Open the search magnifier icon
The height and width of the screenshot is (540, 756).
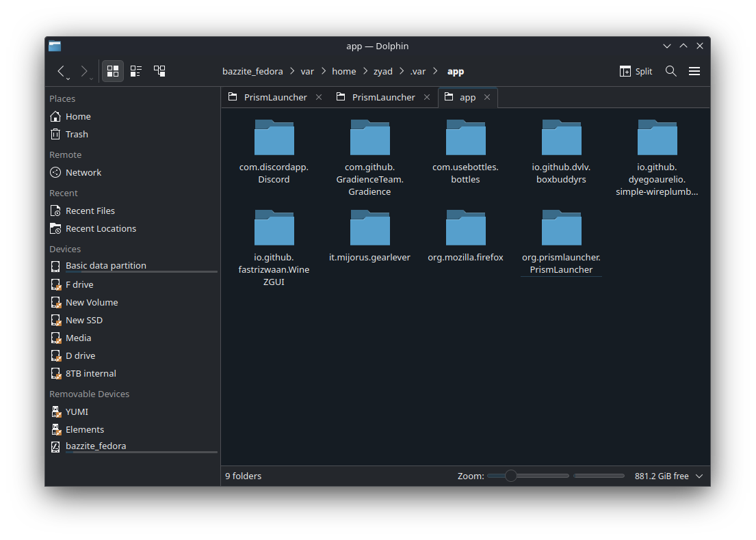[670, 71]
